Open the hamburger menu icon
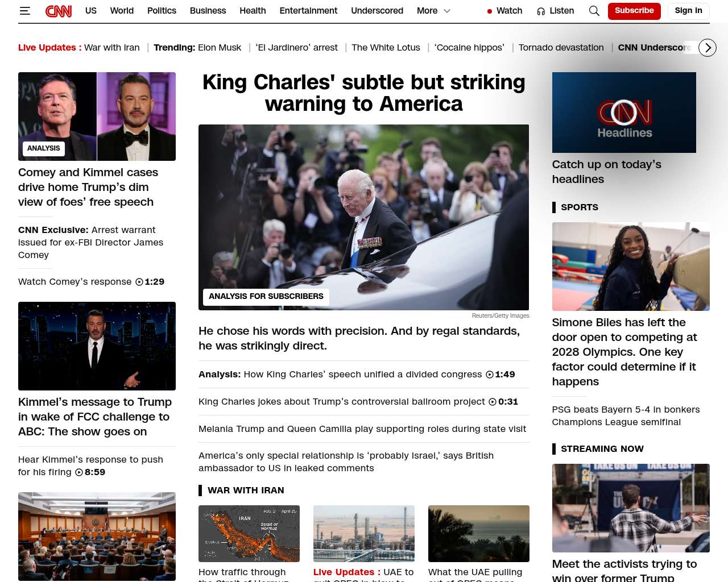The height and width of the screenshot is (582, 728). [x=24, y=11]
